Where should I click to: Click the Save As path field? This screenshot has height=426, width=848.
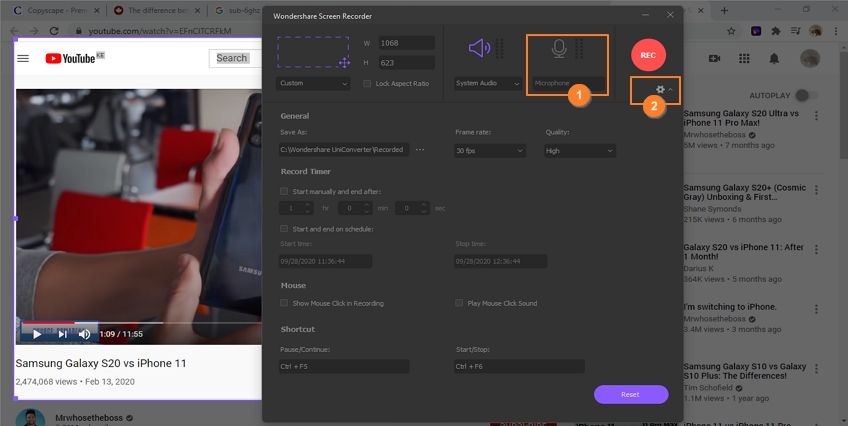(343, 150)
